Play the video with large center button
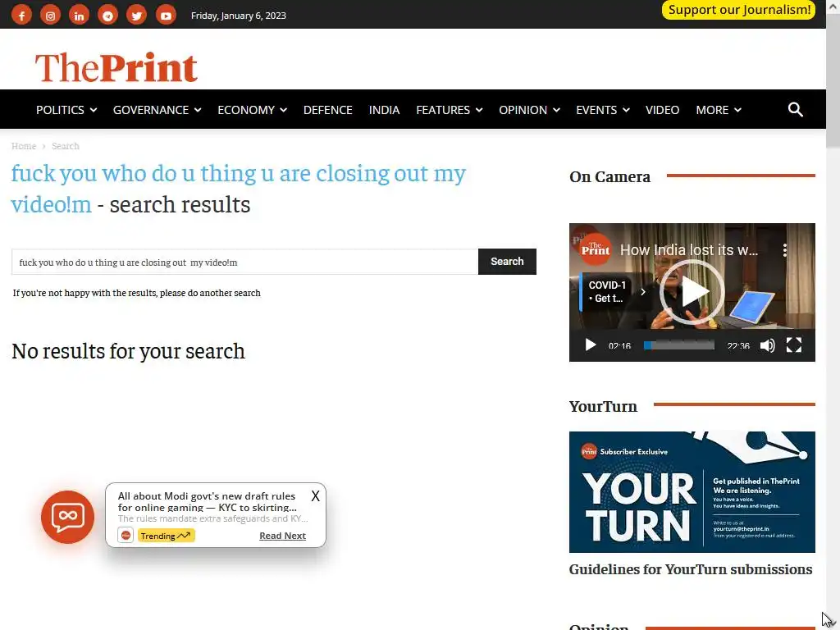840x630 pixels. point(692,293)
